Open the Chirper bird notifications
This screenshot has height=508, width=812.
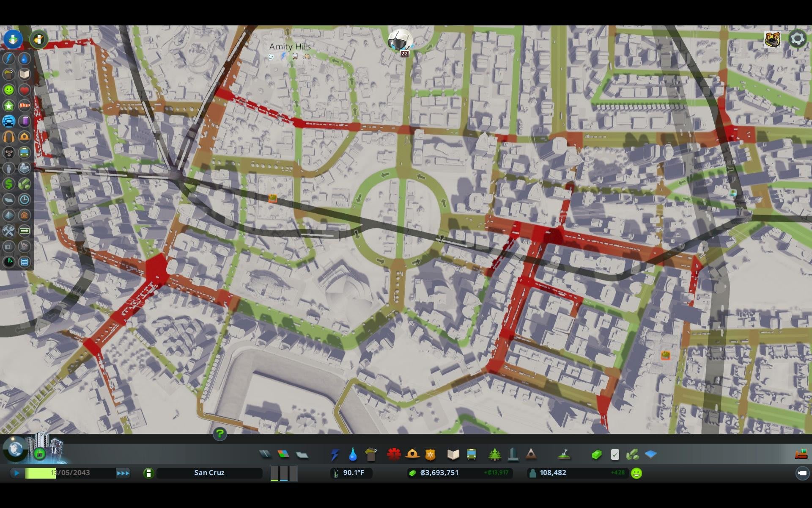tap(400, 41)
